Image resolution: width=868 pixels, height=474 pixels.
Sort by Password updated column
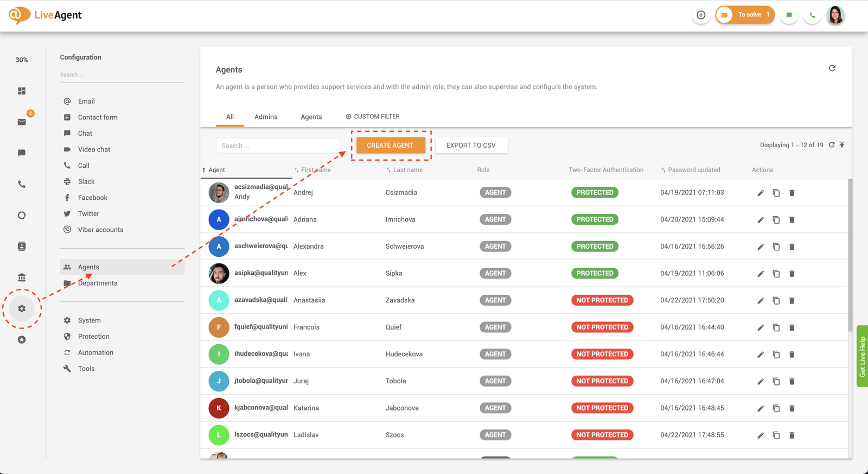point(693,170)
